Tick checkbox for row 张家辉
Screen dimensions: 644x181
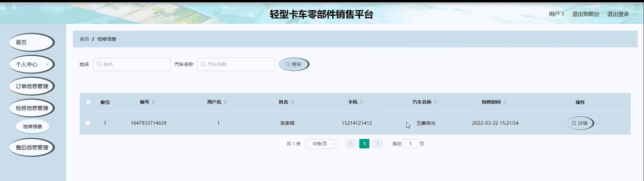[x=88, y=123]
